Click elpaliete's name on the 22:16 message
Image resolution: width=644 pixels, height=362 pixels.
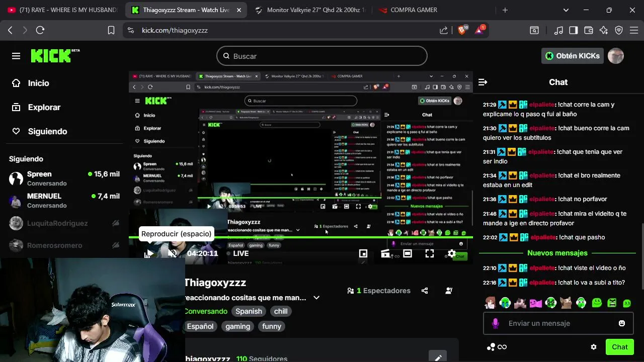(x=542, y=283)
